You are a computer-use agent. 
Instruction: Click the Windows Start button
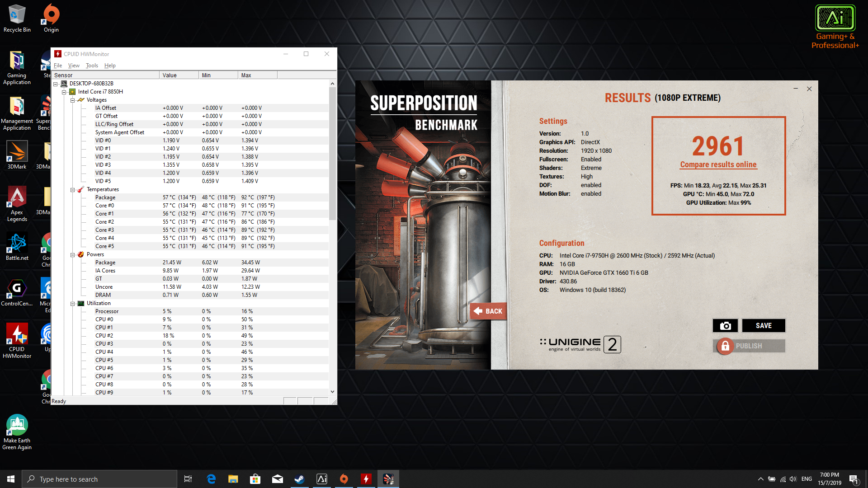point(11,479)
